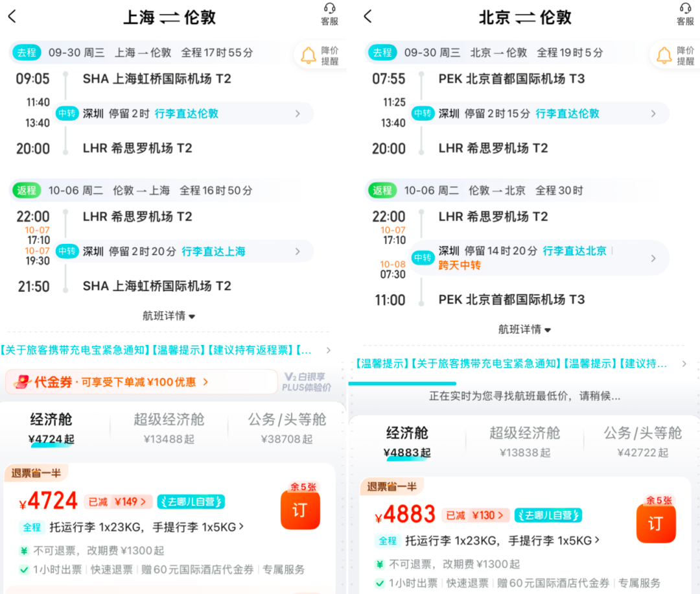700x594 pixels.
Task: Open notices arrow on 北京-伦敦 page
Action: 684,364
